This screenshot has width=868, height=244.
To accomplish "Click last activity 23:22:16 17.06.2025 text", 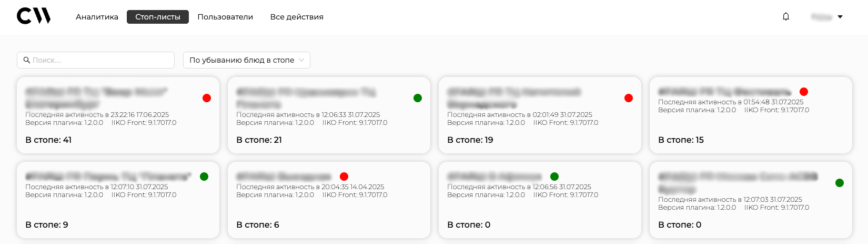I will tap(97, 114).
